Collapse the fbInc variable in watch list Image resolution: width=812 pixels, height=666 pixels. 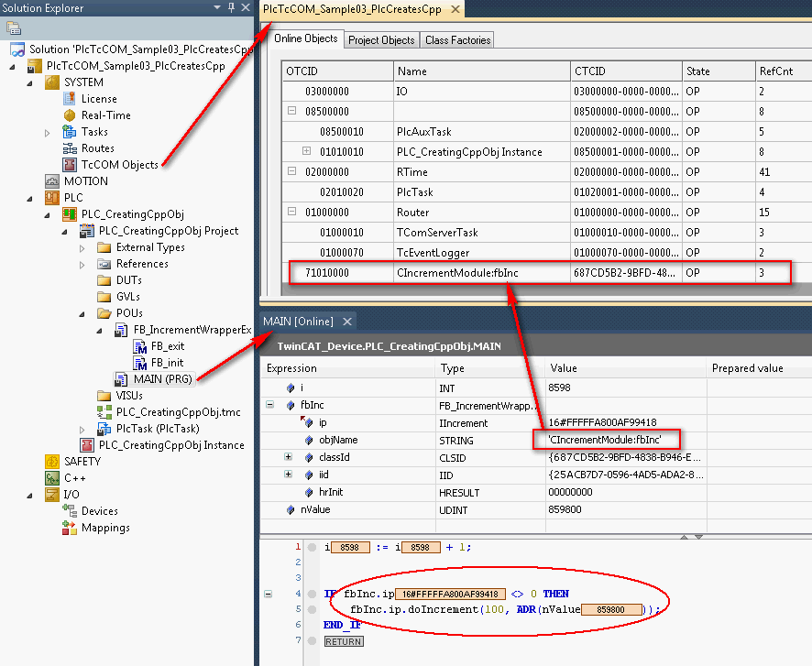[269, 405]
